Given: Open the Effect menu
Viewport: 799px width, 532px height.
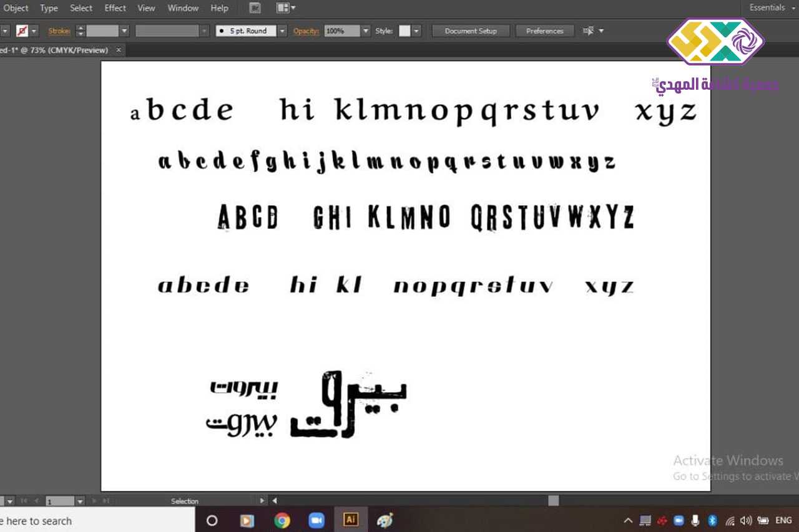Looking at the screenshot, I should 115,8.
